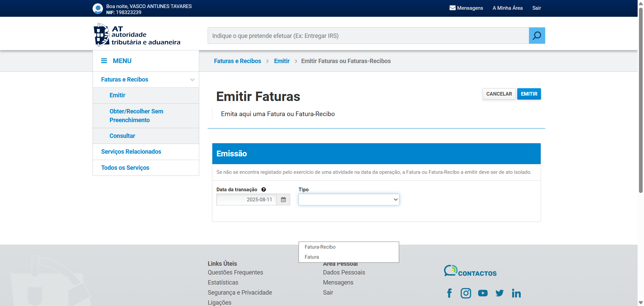Open the Ligações footer link

click(x=220, y=303)
